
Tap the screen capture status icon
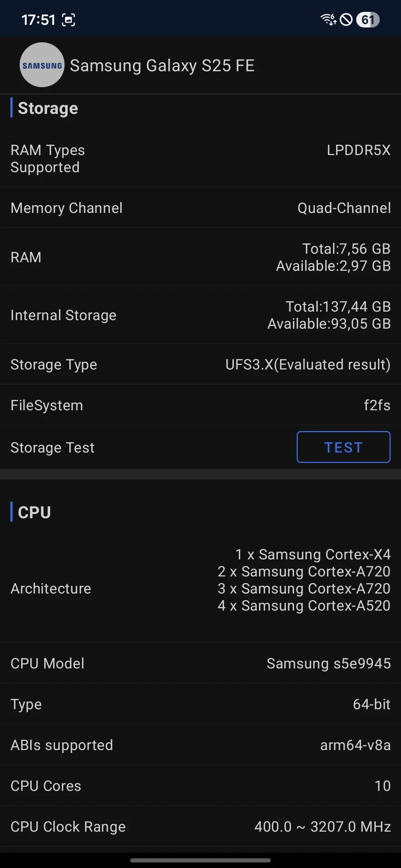(68, 20)
